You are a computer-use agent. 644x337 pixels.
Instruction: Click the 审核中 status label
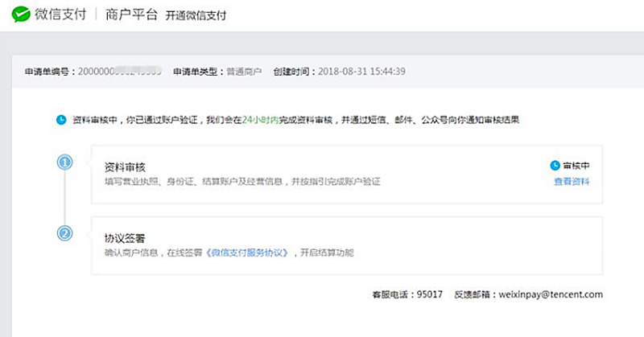[x=576, y=166]
